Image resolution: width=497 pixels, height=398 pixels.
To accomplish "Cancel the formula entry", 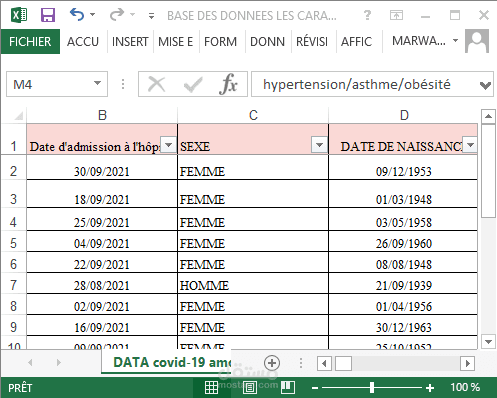I will (x=157, y=84).
